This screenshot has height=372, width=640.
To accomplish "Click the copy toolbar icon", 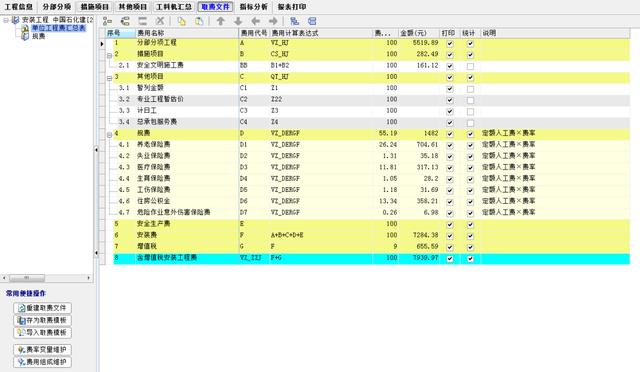I will [182, 21].
